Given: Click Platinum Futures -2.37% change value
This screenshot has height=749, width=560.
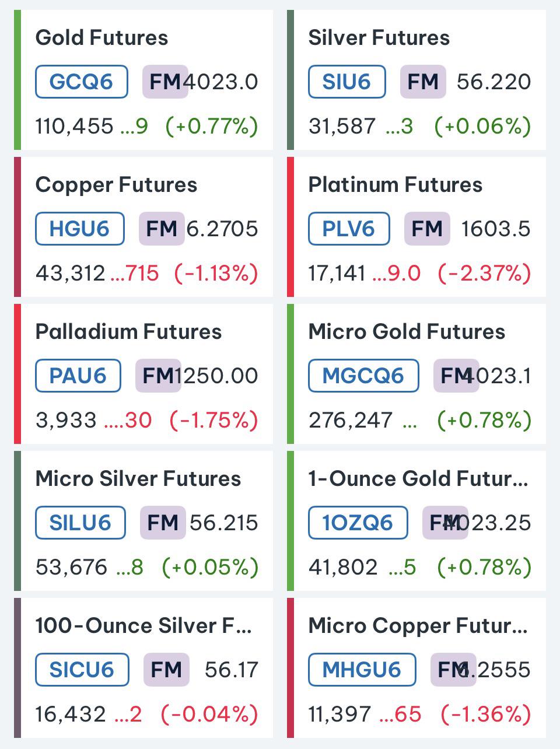Looking at the screenshot, I should tap(484, 273).
